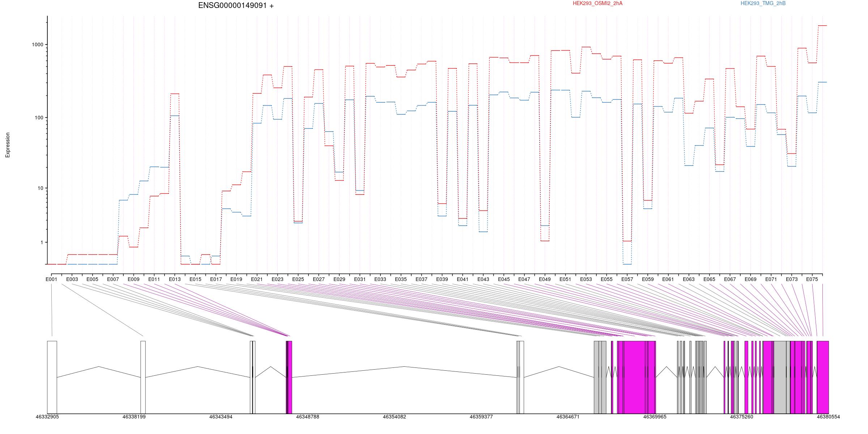The height and width of the screenshot is (434, 868).
Task: Click exon label E061
Action: click(668, 279)
